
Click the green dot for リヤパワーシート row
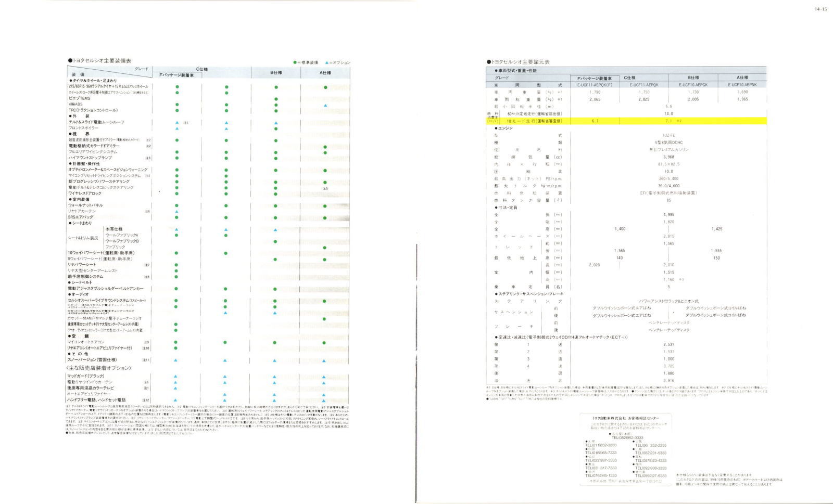176,265
